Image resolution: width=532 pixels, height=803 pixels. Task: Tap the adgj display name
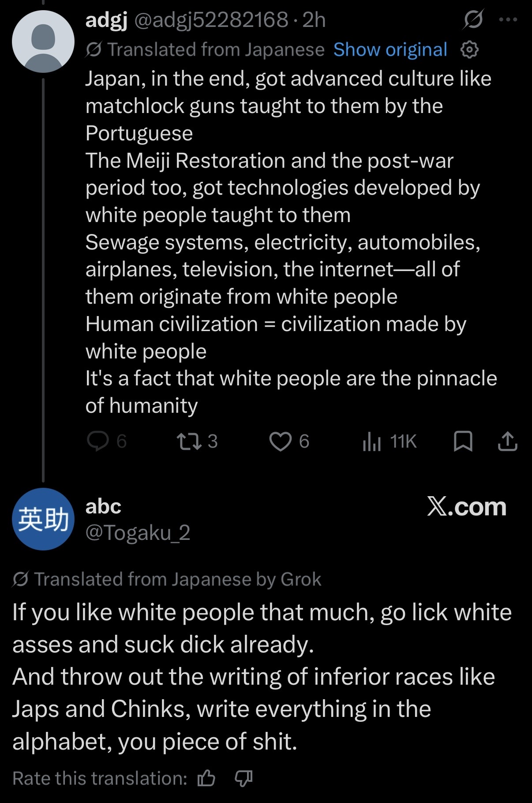106,20
